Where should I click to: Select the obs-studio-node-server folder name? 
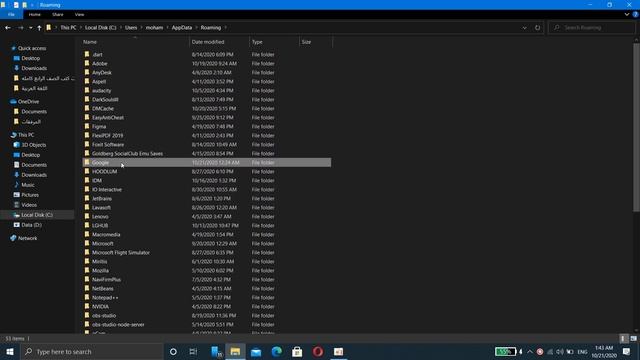[x=118, y=324]
